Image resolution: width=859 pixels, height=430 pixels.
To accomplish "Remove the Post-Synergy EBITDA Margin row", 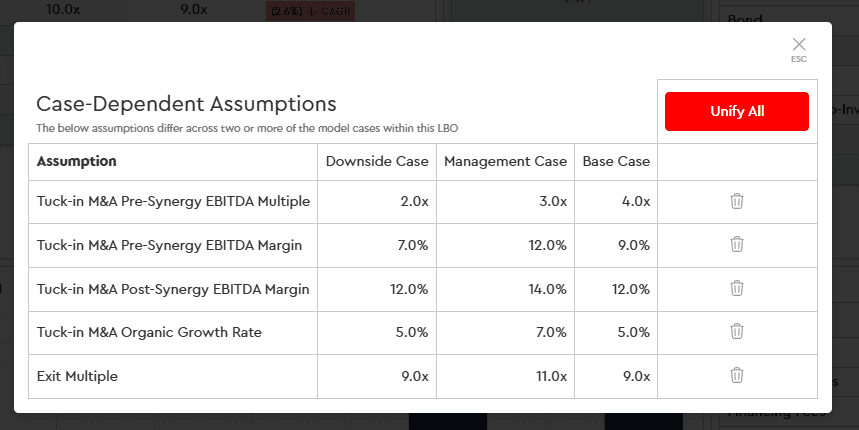I will [737, 288].
